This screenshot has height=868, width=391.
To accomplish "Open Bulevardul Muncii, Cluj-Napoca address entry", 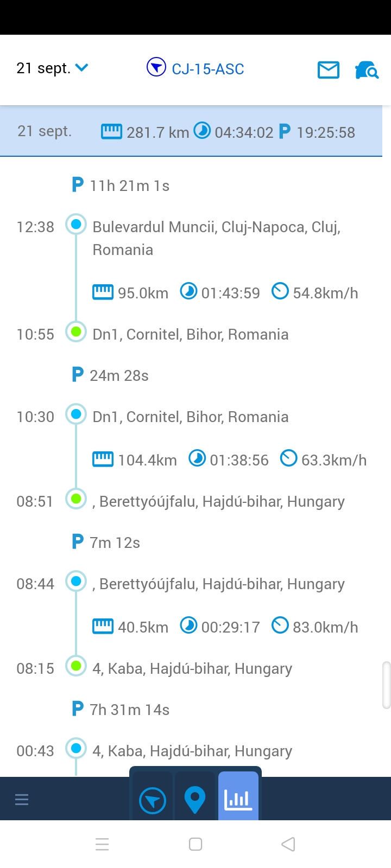I will point(216,238).
